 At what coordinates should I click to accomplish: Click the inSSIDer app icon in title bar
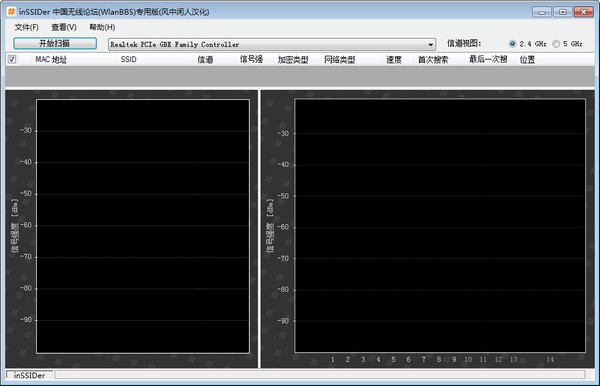pos(12,11)
